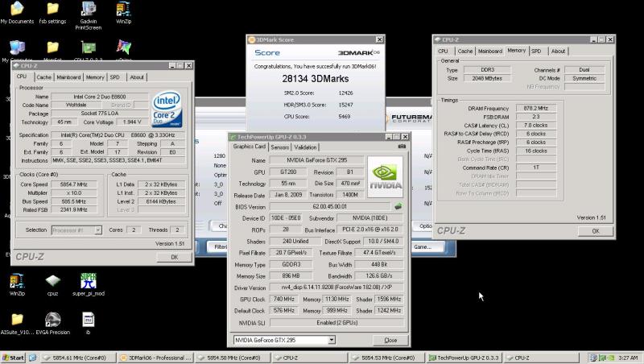Screen dimensions: 644x364
Task: Switch to Mainboard tab in left CPU-Z
Action: [x=68, y=77]
